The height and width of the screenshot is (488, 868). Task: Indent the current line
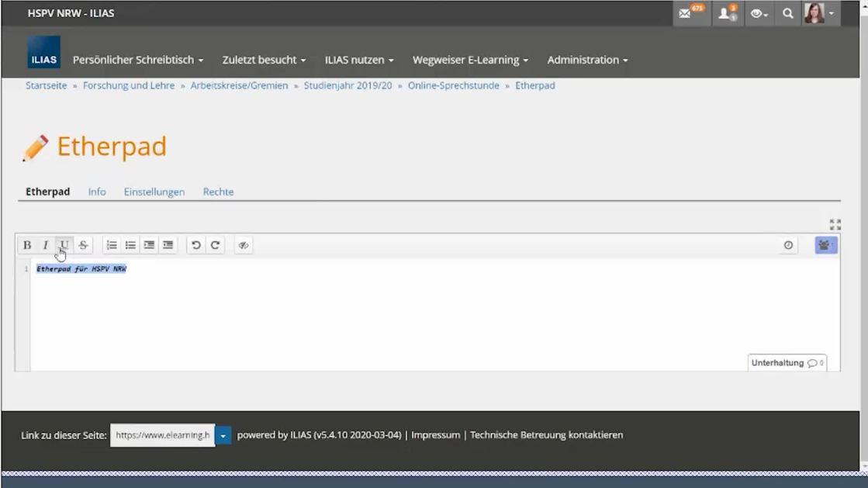[x=150, y=245]
